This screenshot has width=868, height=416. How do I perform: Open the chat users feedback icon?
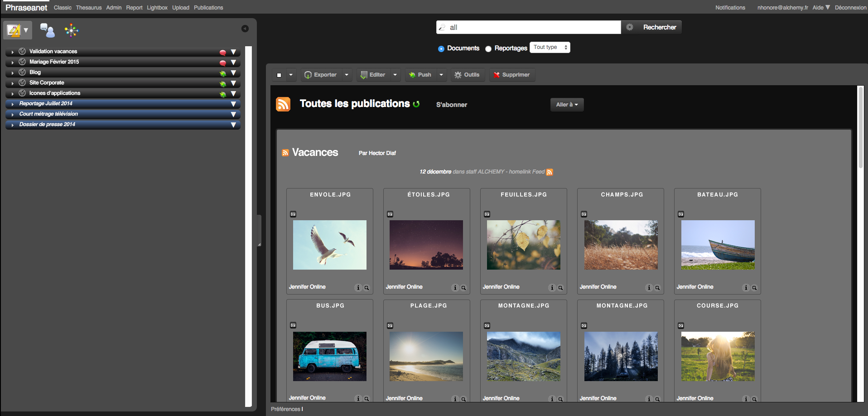click(x=48, y=30)
